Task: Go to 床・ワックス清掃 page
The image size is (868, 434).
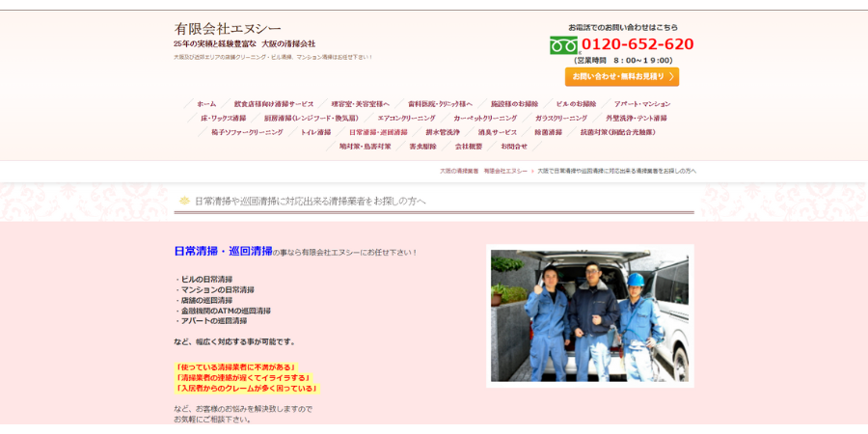Action: coord(224,119)
